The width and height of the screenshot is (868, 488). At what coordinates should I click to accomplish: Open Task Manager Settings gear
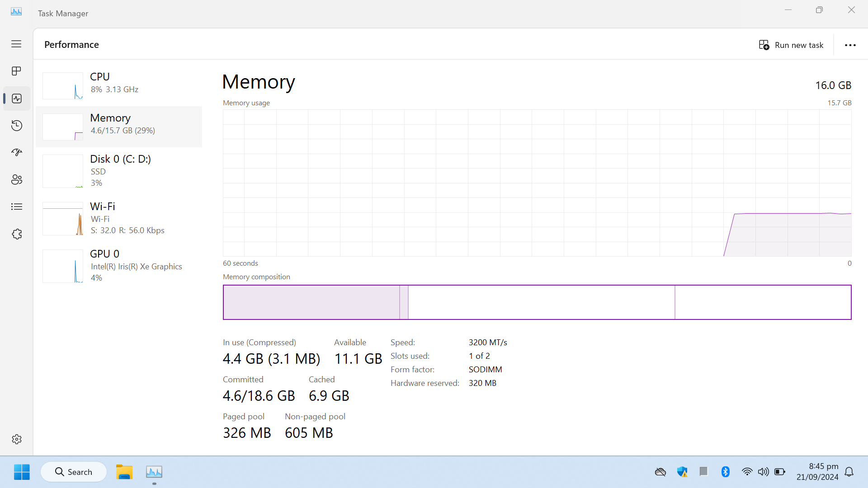[17, 439]
